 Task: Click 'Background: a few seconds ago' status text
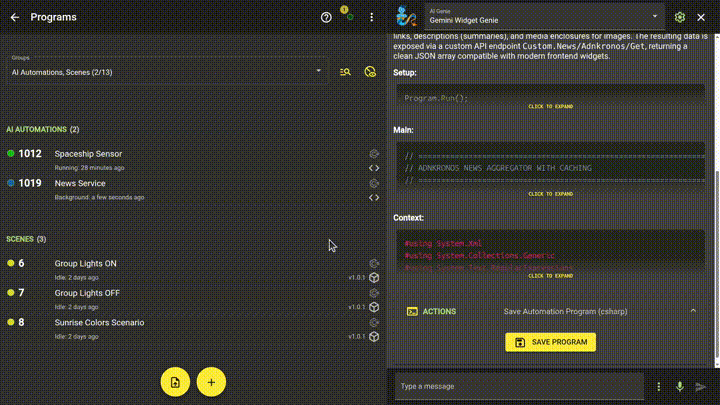[x=99, y=197]
